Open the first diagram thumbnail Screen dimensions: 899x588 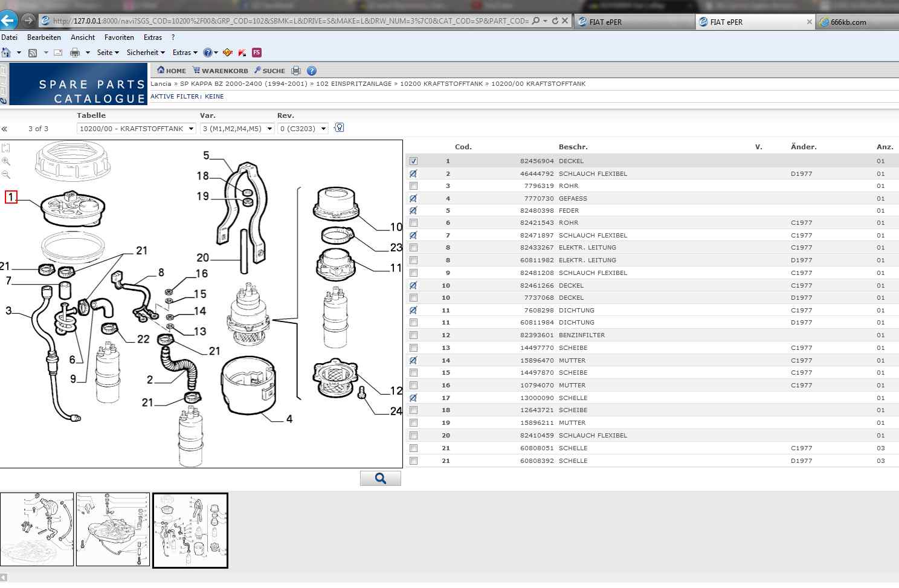pyautogui.click(x=37, y=529)
